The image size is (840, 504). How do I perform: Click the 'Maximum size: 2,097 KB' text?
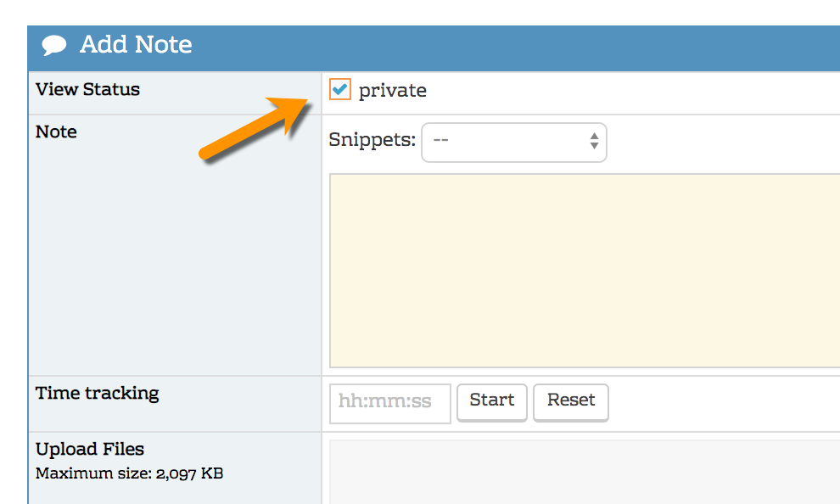point(129,473)
